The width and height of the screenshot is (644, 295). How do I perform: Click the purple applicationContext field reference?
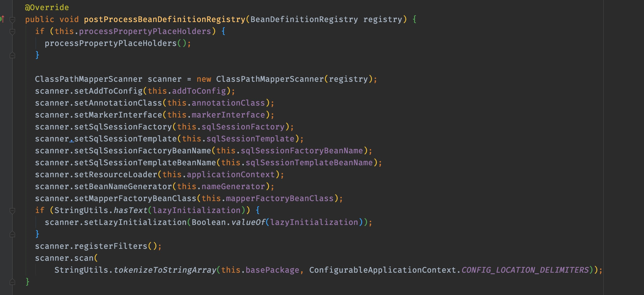[231, 174]
